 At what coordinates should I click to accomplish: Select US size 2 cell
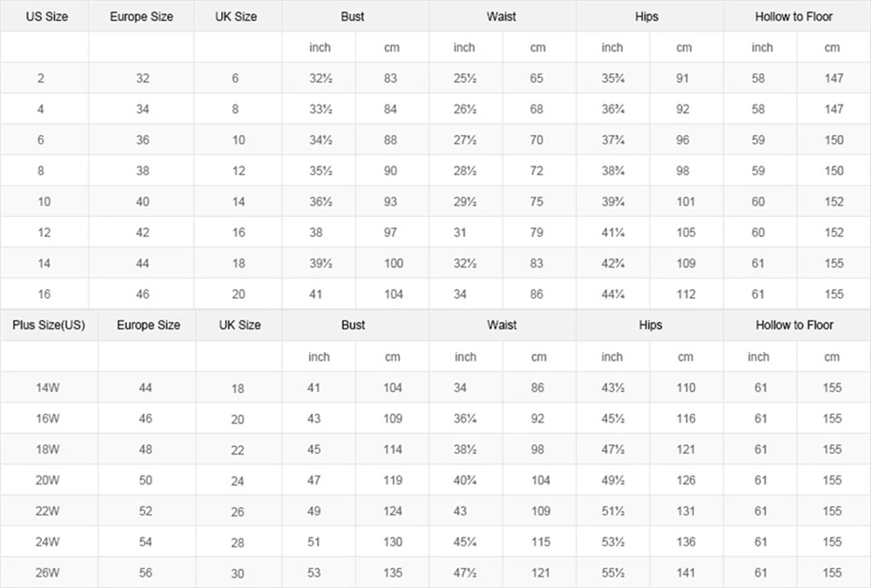41,78
